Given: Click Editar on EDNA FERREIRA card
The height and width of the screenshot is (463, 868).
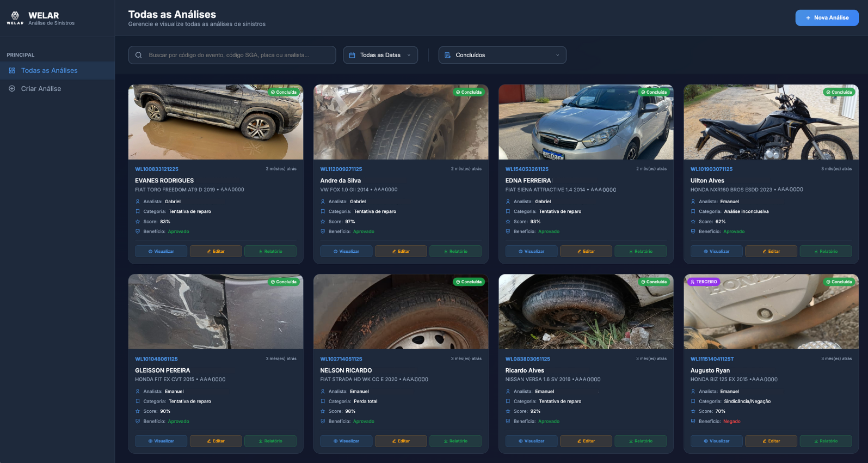Looking at the screenshot, I should tap(586, 251).
